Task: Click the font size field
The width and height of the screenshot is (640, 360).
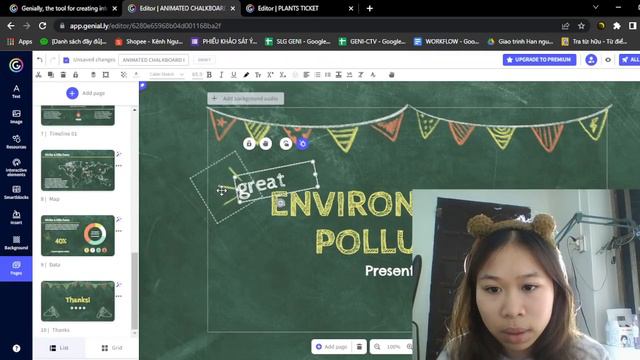Action: [x=197, y=74]
